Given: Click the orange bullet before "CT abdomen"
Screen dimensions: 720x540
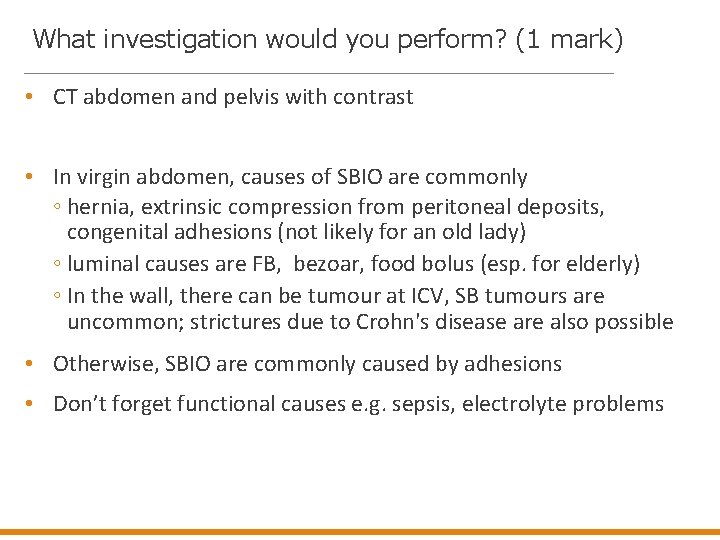Looking at the screenshot, I should 32,97.
